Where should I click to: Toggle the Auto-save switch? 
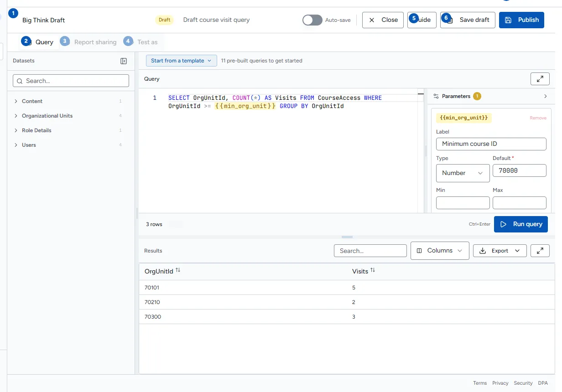[x=312, y=20]
